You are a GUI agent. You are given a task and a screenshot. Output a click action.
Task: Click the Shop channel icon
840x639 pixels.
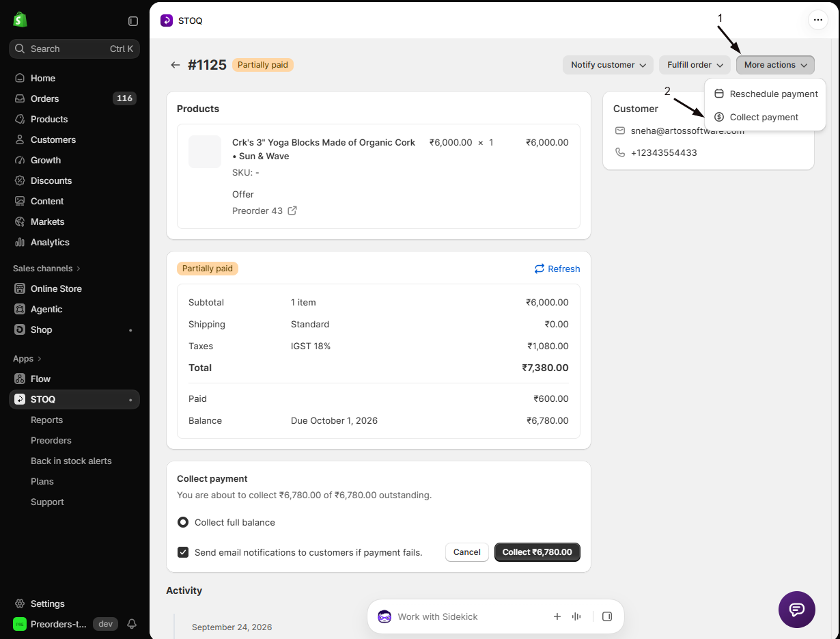pos(20,329)
